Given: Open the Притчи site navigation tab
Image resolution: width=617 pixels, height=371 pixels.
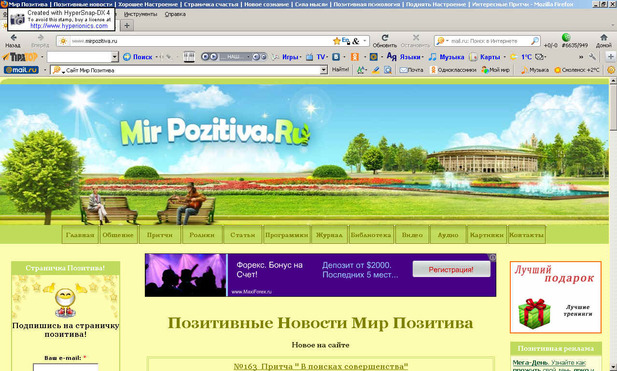Looking at the screenshot, I should click(x=160, y=235).
